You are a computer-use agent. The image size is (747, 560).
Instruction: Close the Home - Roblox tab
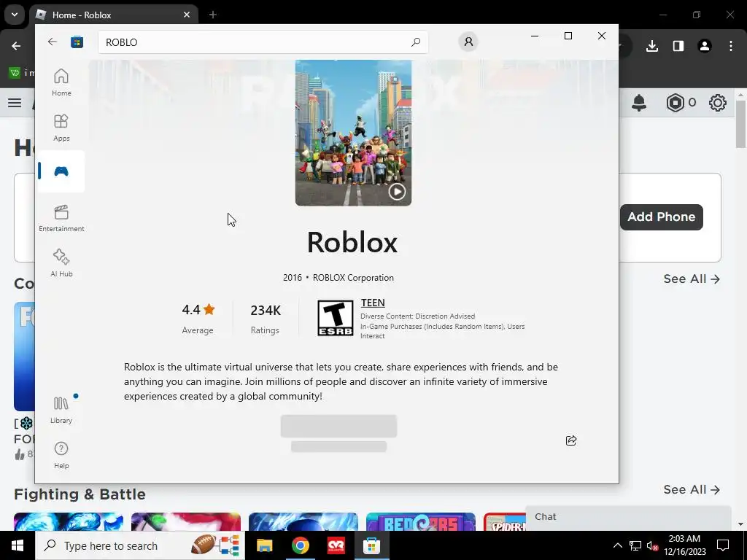click(x=187, y=15)
